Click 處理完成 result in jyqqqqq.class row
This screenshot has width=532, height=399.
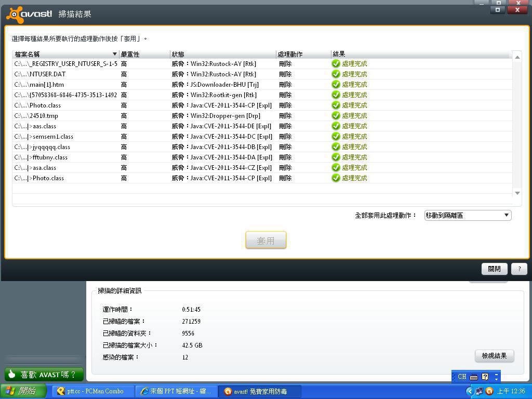point(354,147)
